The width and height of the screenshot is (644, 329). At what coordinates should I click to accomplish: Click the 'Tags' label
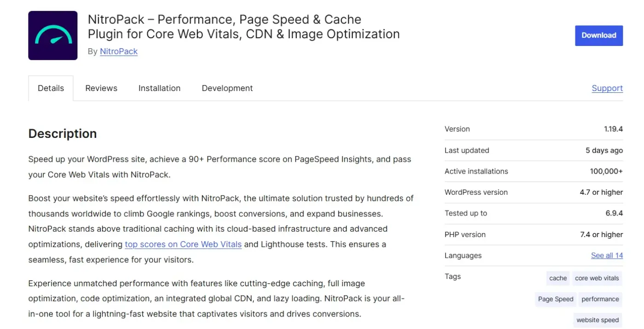453,277
